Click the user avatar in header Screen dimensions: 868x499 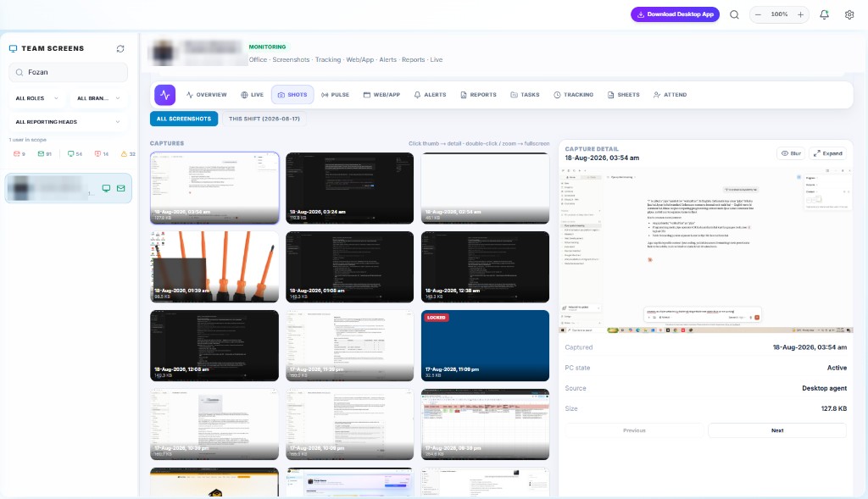(164, 53)
